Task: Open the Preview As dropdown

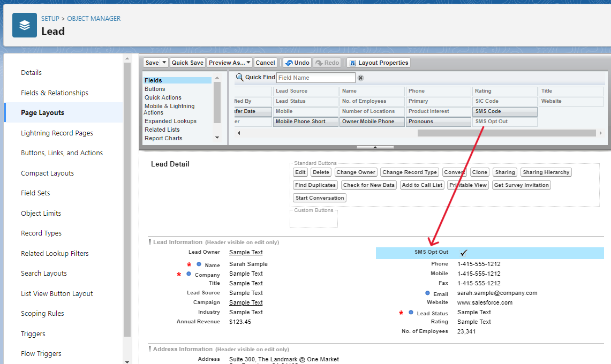Action: [x=230, y=63]
